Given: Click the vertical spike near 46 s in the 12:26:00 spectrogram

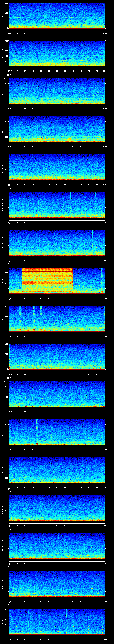Looking at the screenshot, I should coord(82,462).
